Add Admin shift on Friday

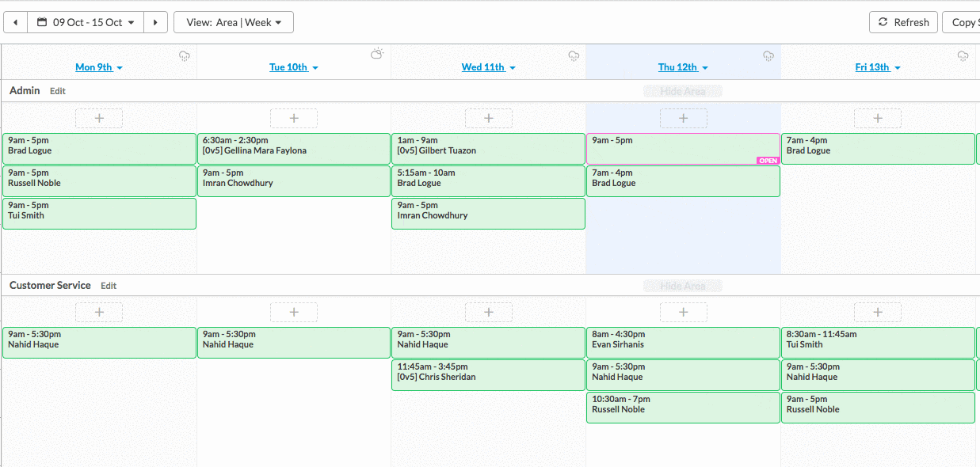[877, 118]
